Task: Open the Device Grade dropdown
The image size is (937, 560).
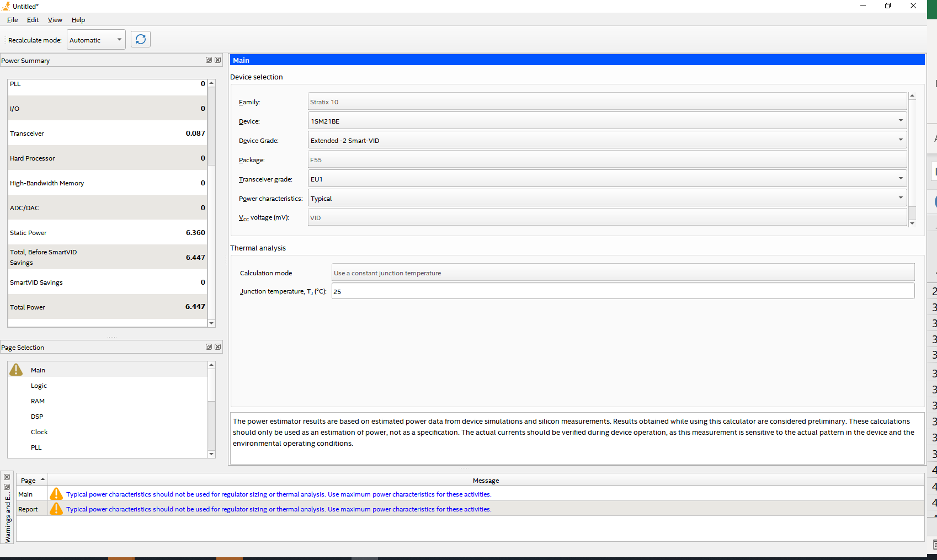Action: (x=608, y=140)
